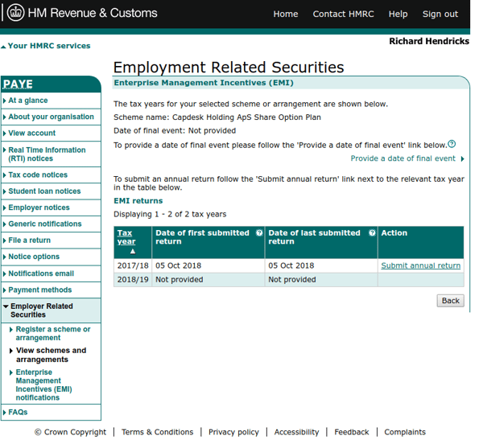This screenshot has width=483, height=448.
Task: Click 05 Oct 2018 under last submitted return
Action: tap(291, 265)
